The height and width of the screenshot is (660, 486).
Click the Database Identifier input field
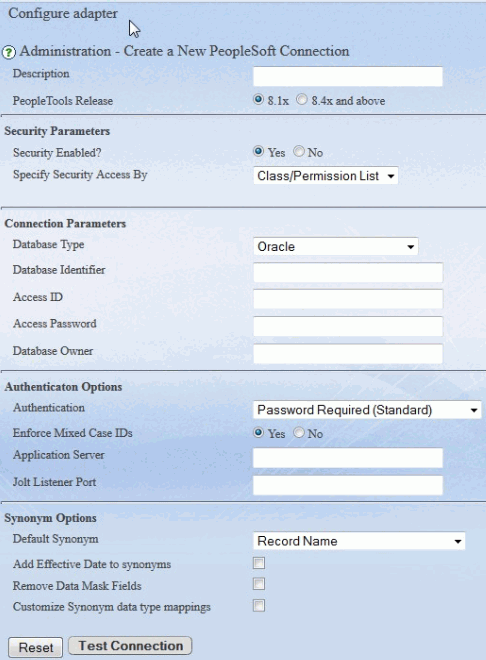(x=348, y=272)
